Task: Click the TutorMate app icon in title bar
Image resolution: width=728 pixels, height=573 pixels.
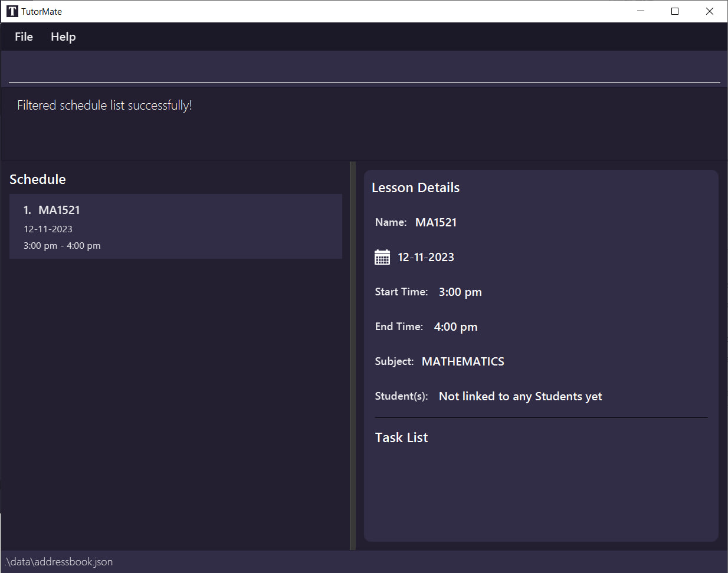Action: point(12,11)
